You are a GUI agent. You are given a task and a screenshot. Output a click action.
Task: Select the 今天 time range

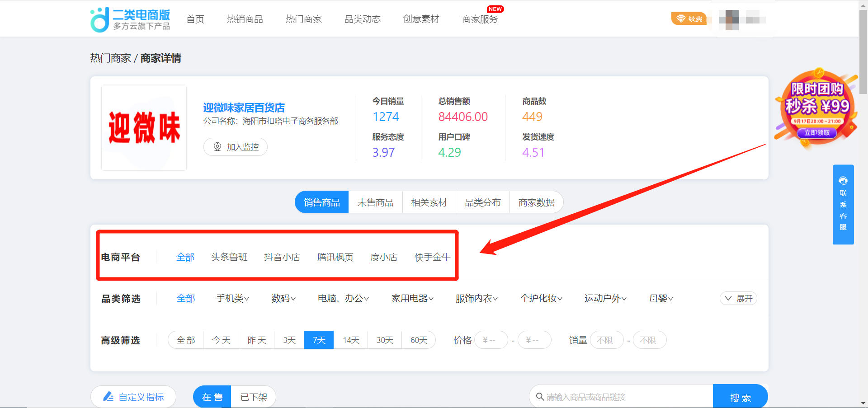[221, 340]
